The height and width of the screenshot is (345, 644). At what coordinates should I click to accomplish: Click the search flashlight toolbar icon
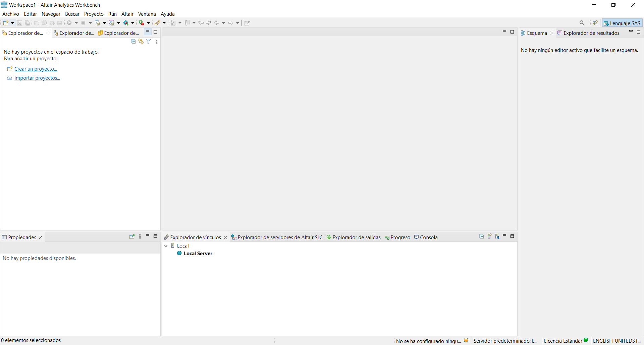157,23
